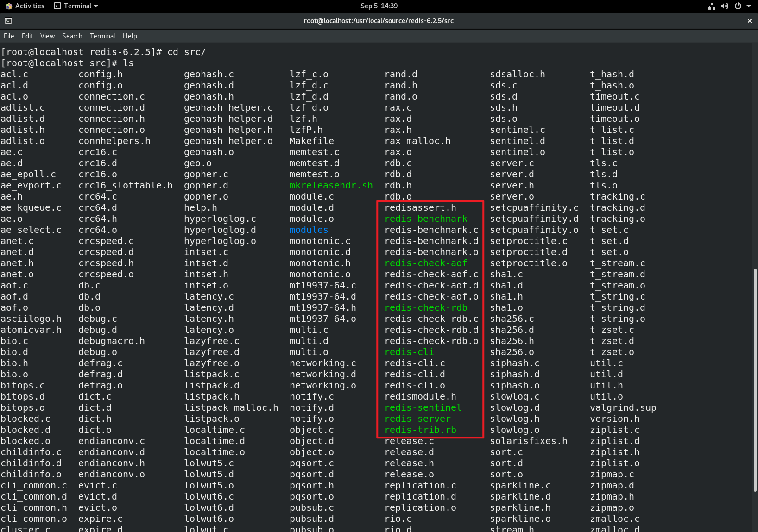
Task: Click the power icon in top bar
Action: (x=738, y=6)
